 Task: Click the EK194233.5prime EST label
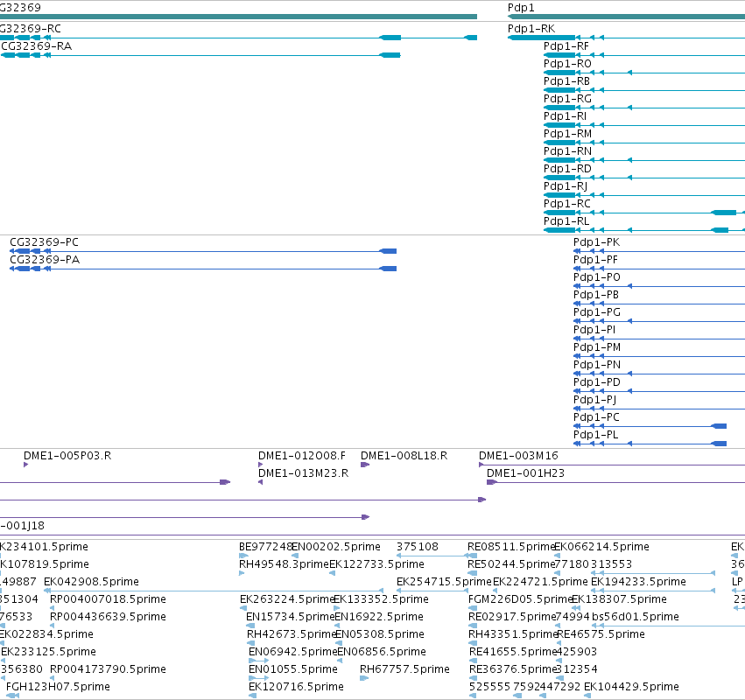[x=638, y=582]
